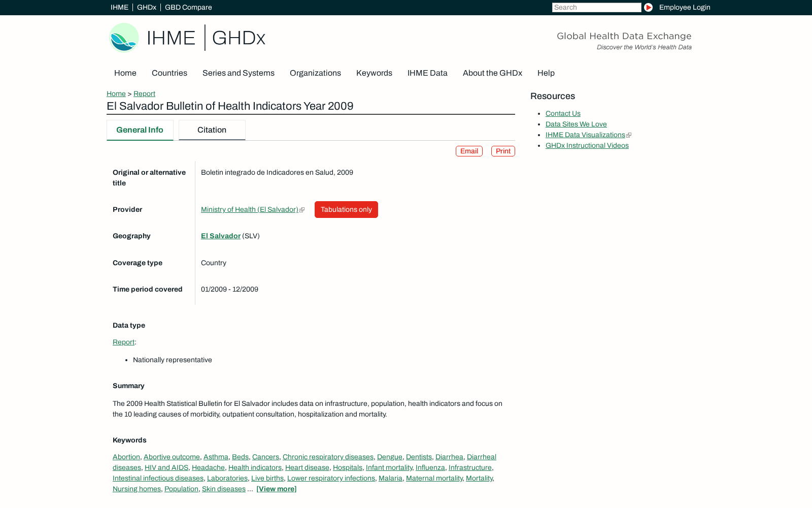Screen dimensions: 812x508
Task: Click Nursing homes keyword
Action: (137, 489)
